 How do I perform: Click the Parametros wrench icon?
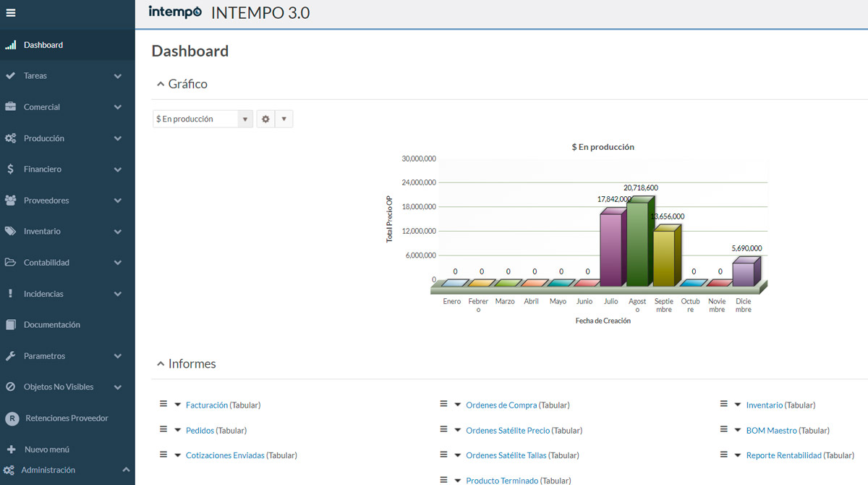click(x=10, y=356)
